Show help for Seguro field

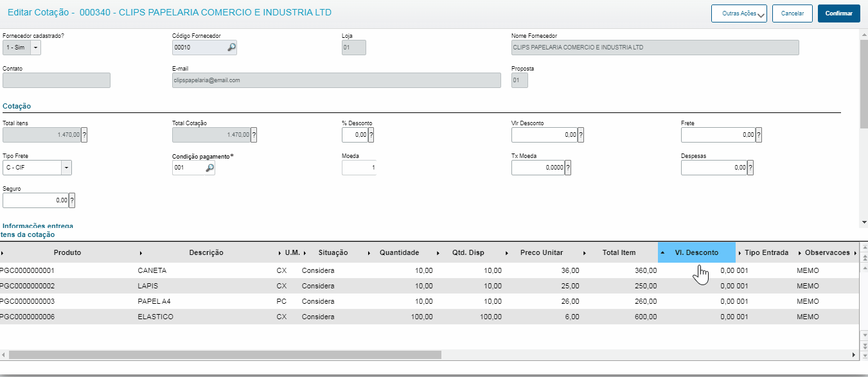tap(72, 200)
